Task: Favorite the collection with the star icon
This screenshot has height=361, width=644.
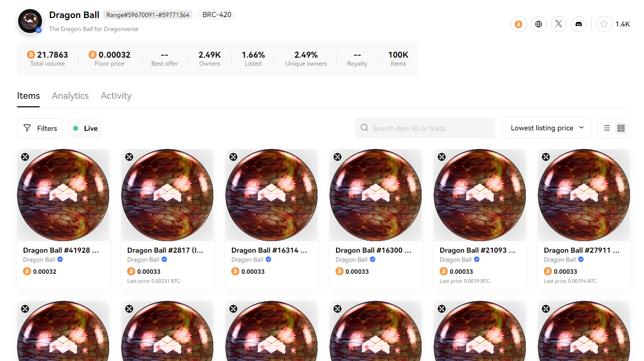Action: pos(604,24)
